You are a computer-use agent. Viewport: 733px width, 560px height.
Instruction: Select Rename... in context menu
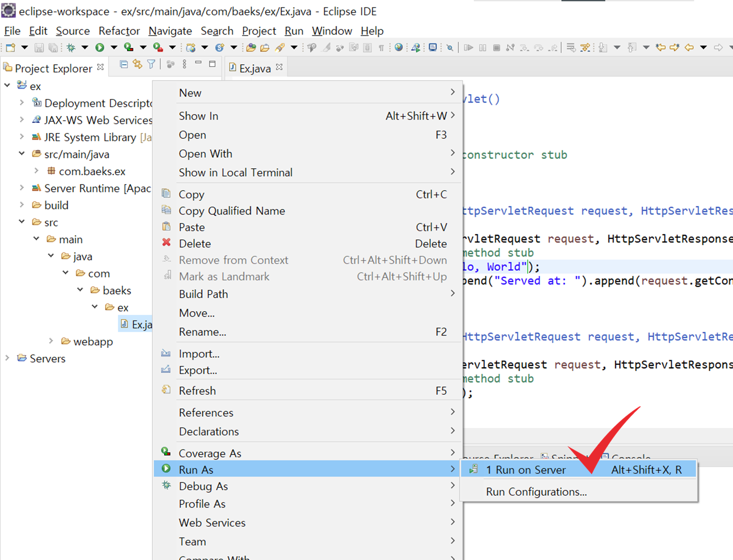(308, 332)
